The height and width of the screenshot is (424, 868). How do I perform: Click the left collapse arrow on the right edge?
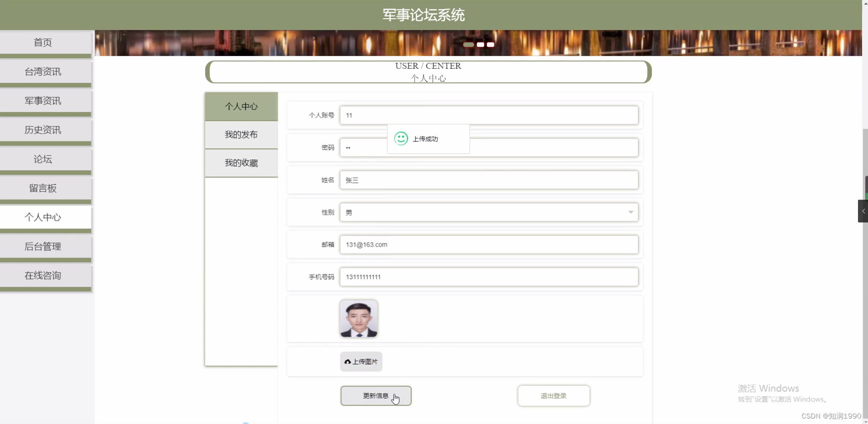tap(863, 211)
